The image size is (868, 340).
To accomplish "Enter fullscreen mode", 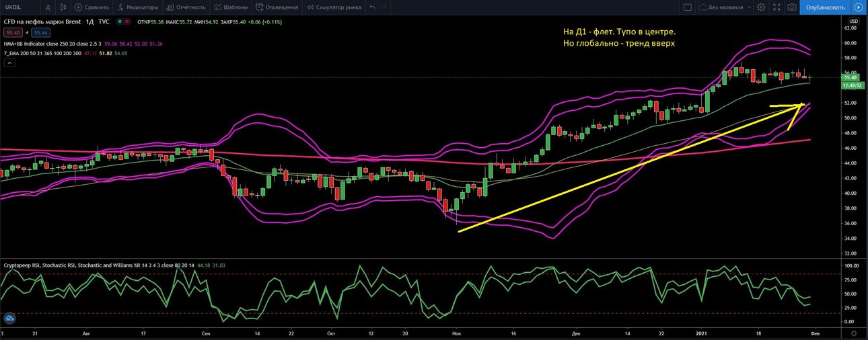I will pos(776,7).
